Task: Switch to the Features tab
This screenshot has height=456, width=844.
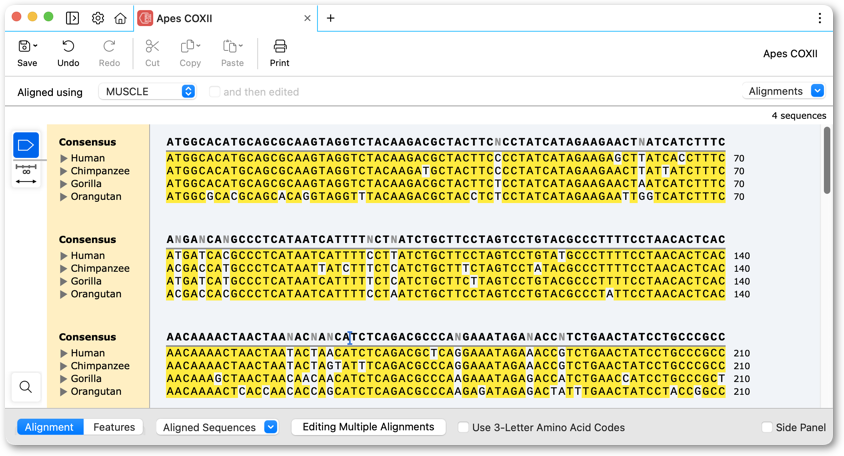Action: 114,427
